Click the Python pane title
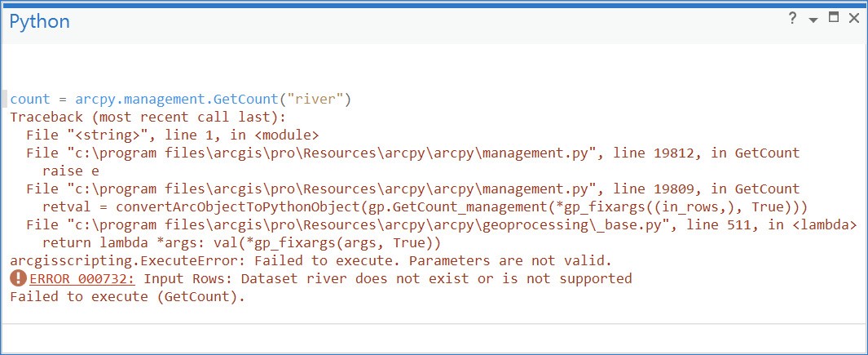 tap(40, 21)
